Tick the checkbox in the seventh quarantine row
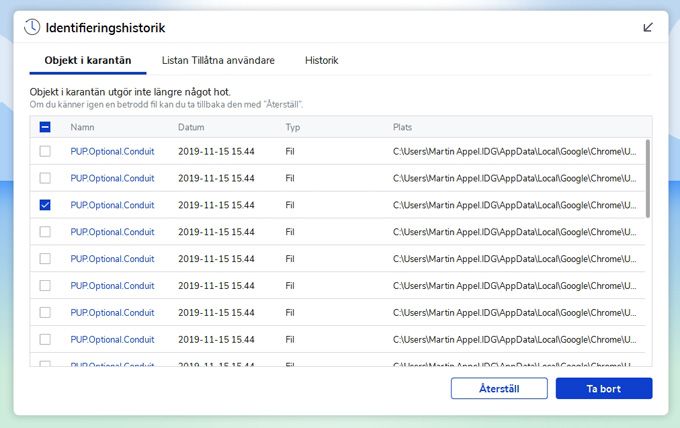 pos(45,313)
